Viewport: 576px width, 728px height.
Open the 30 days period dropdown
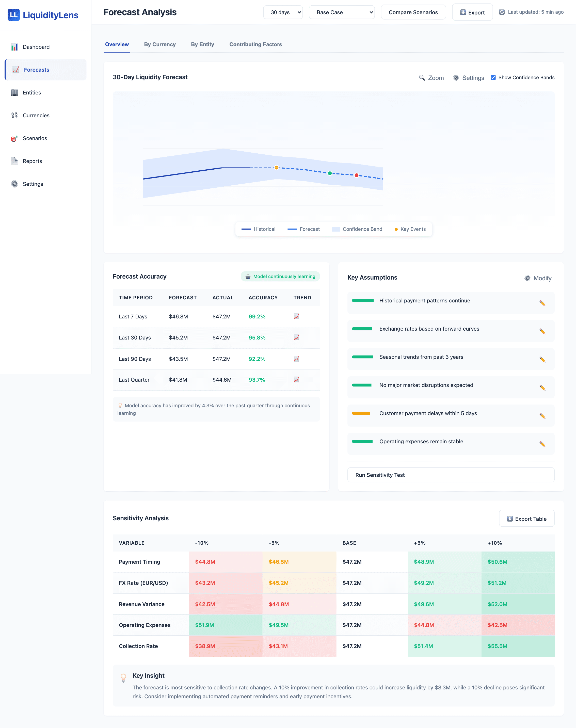pyautogui.click(x=283, y=12)
